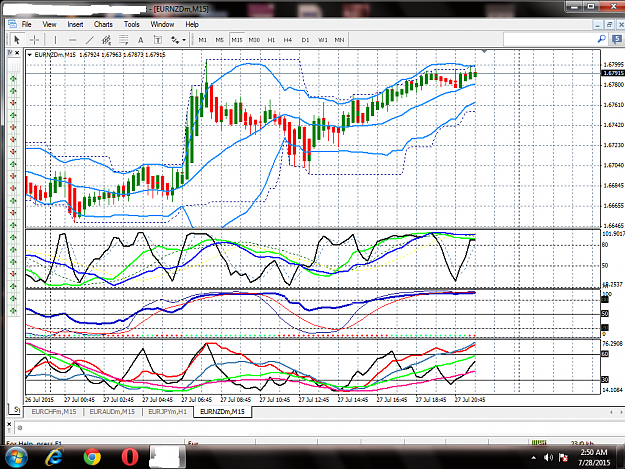Image resolution: width=625 pixels, height=469 pixels.
Task: Launch Opera browser from taskbar
Action: tap(130, 457)
